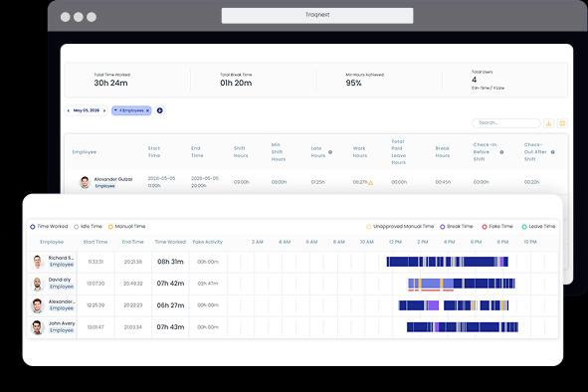Click 07h 43m time worked value
The image size is (588, 392).
[x=170, y=327]
